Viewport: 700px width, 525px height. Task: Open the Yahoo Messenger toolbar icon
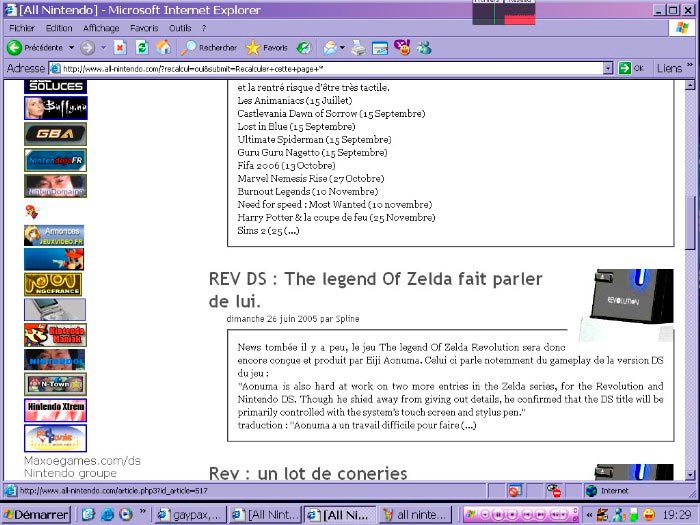[402, 47]
